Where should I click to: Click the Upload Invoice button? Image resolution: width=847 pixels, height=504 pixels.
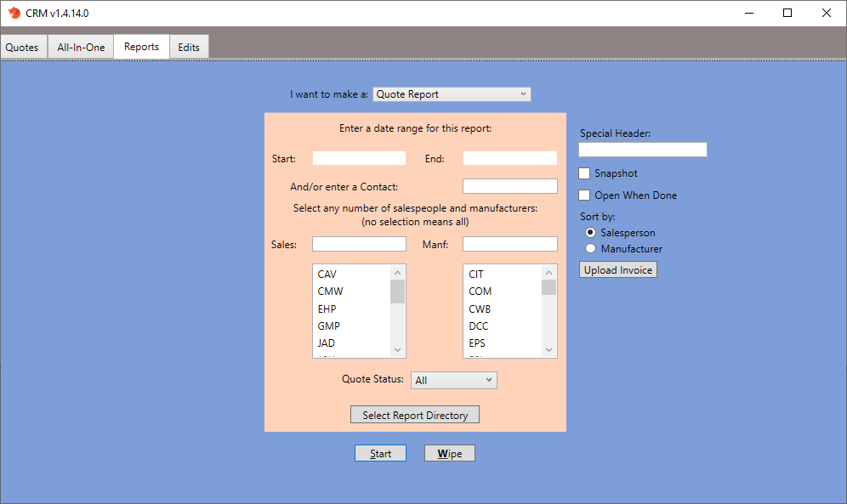tap(618, 269)
